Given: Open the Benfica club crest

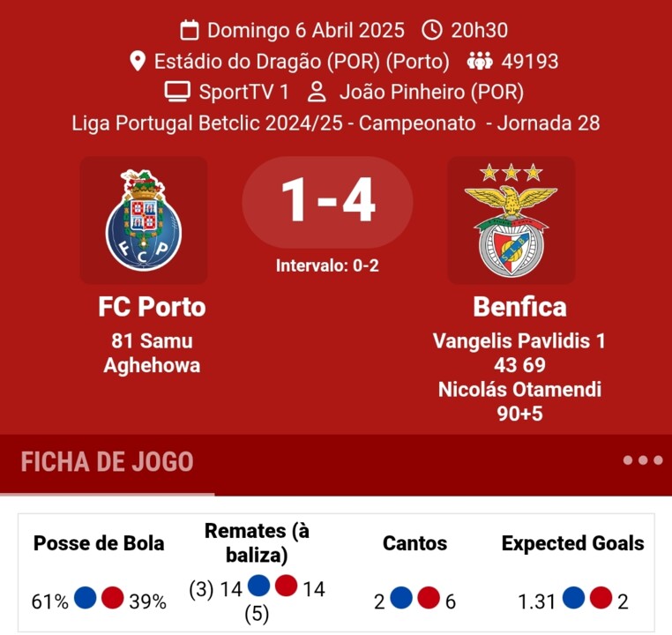Looking at the screenshot, I should coord(511,220).
